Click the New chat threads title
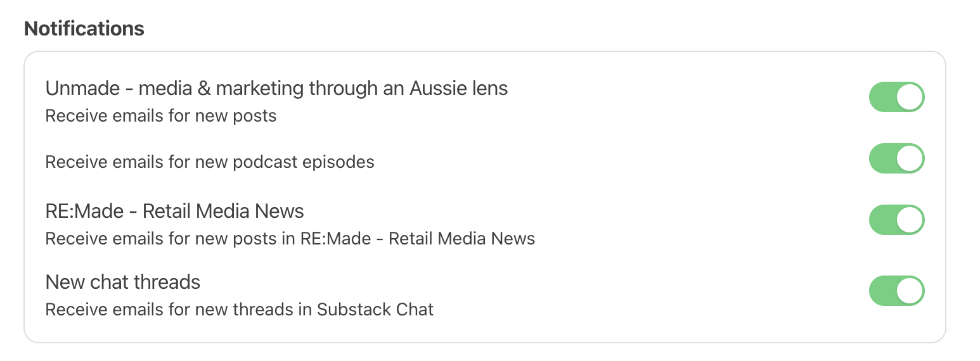The width and height of the screenshot is (980, 361). [x=123, y=282]
